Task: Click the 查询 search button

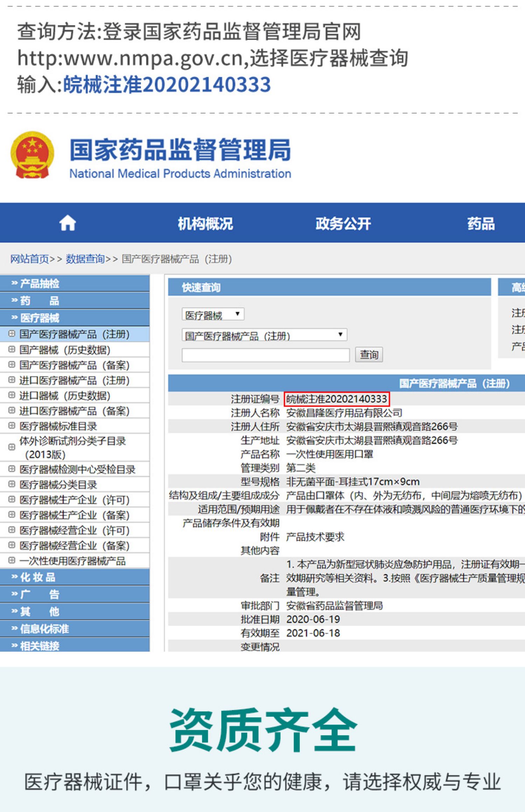Action: tap(369, 355)
